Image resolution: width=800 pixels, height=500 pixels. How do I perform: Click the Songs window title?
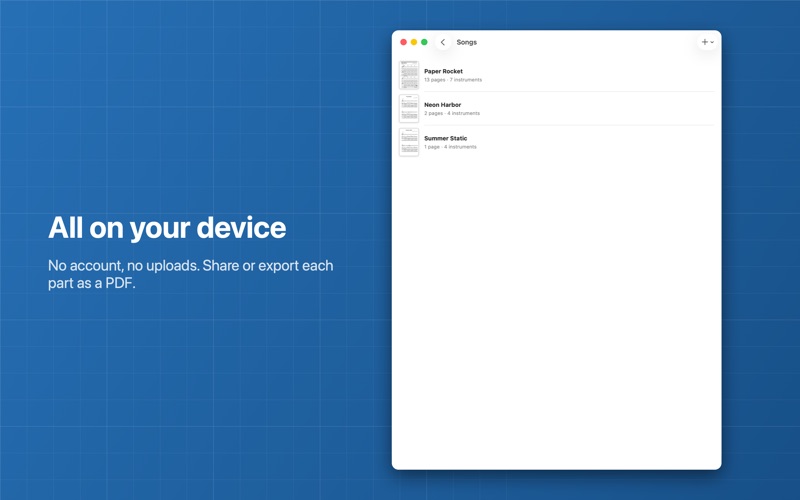coord(466,42)
